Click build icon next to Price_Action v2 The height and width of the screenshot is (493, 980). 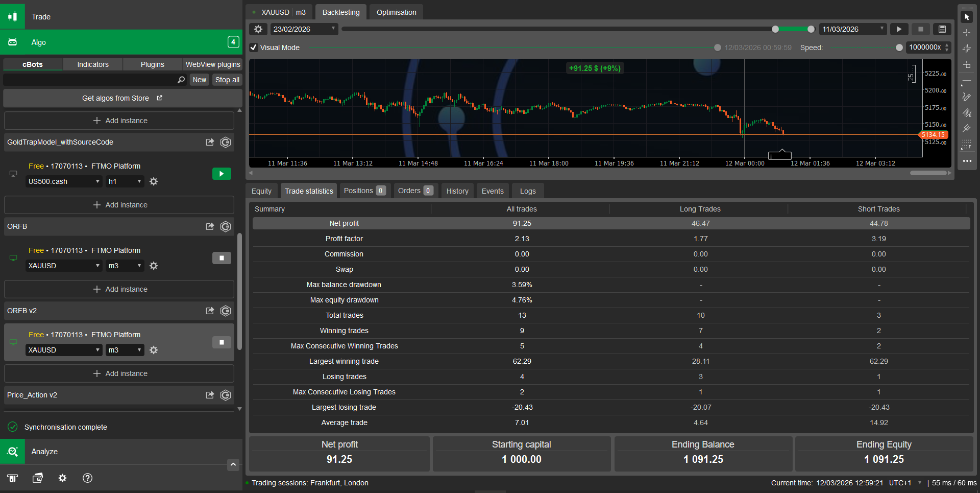(226, 395)
